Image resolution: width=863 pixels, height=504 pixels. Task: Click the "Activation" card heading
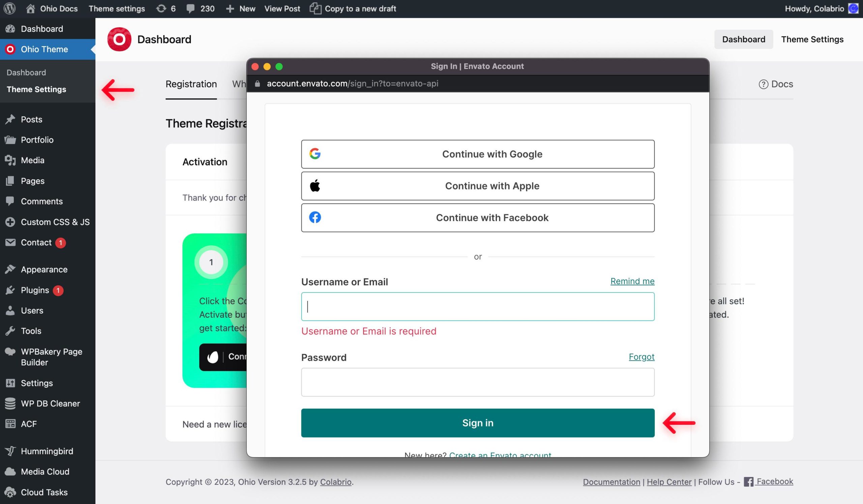(x=205, y=162)
